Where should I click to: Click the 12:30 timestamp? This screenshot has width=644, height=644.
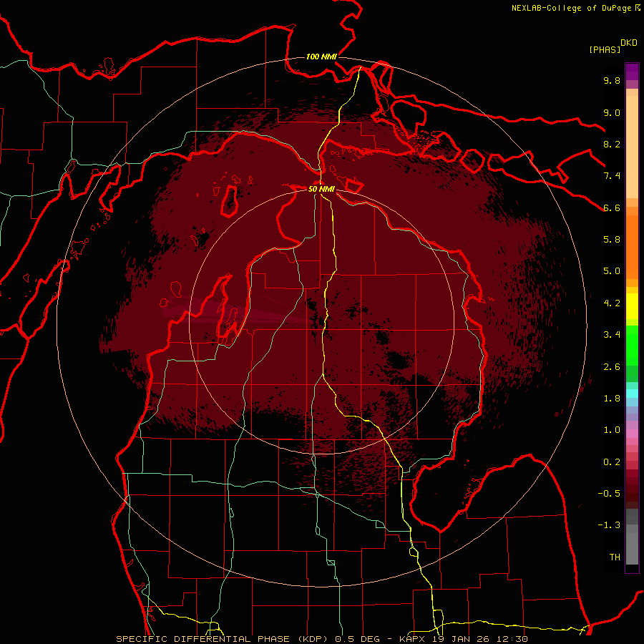coord(513,639)
